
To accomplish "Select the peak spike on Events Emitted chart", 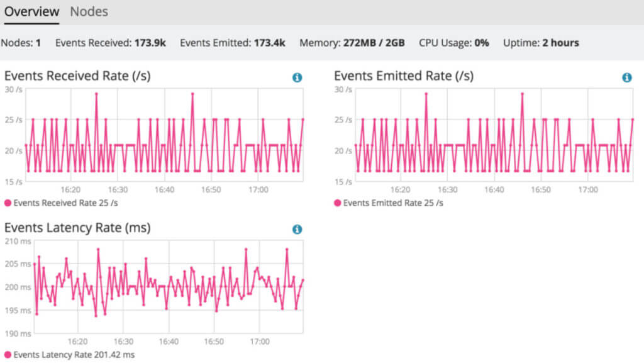I will [x=428, y=94].
